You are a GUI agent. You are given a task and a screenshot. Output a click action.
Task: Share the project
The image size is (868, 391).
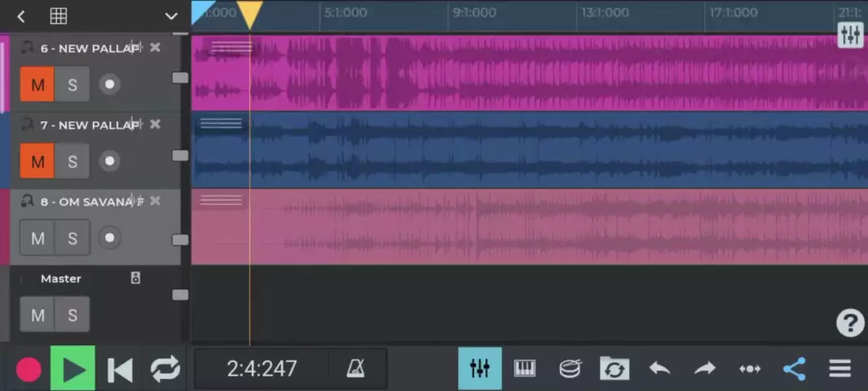[x=794, y=369]
